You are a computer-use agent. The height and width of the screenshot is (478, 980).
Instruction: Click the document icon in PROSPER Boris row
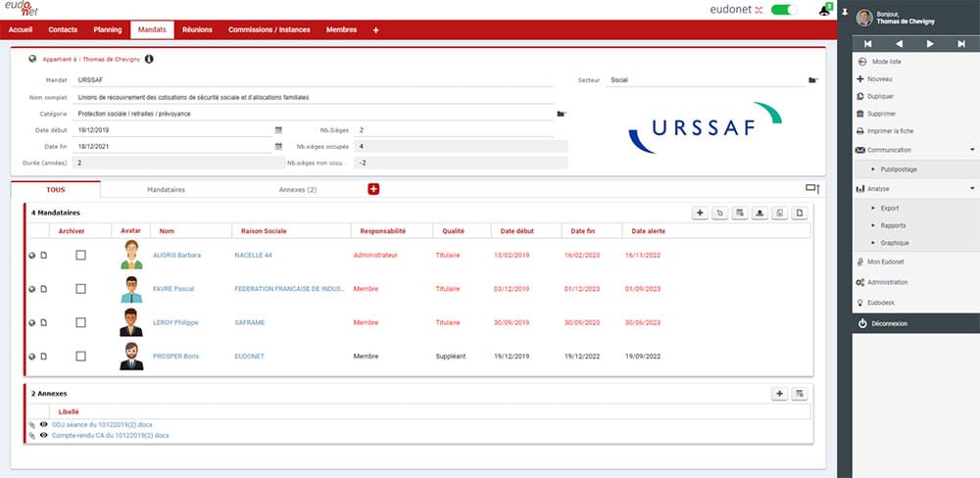pos(44,357)
